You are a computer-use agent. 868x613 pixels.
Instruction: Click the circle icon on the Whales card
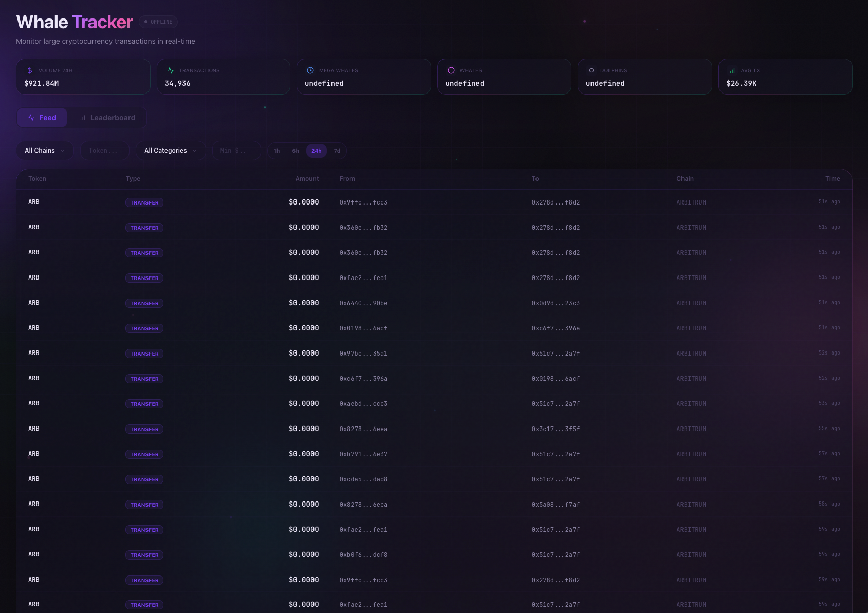click(451, 70)
